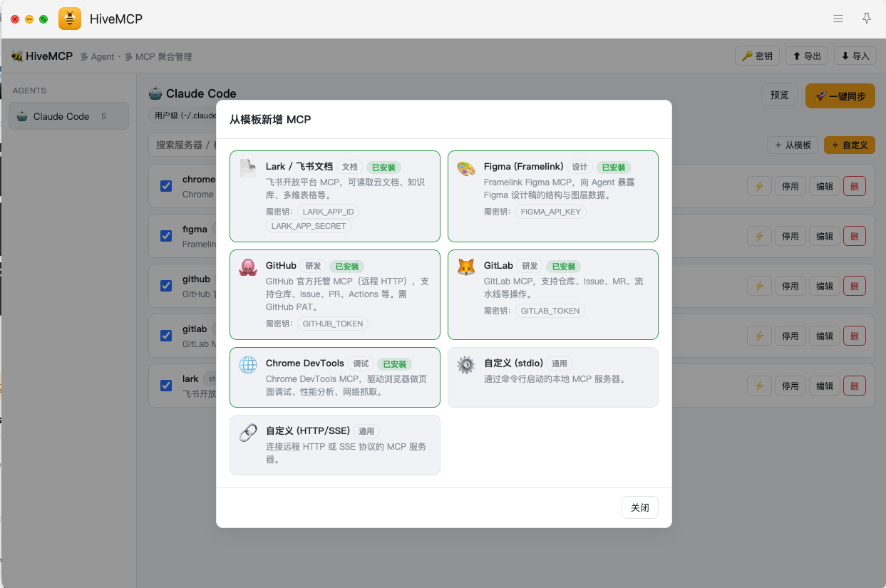Select Claude Code agent in sidebar
This screenshot has height=588, width=886.
68,116
